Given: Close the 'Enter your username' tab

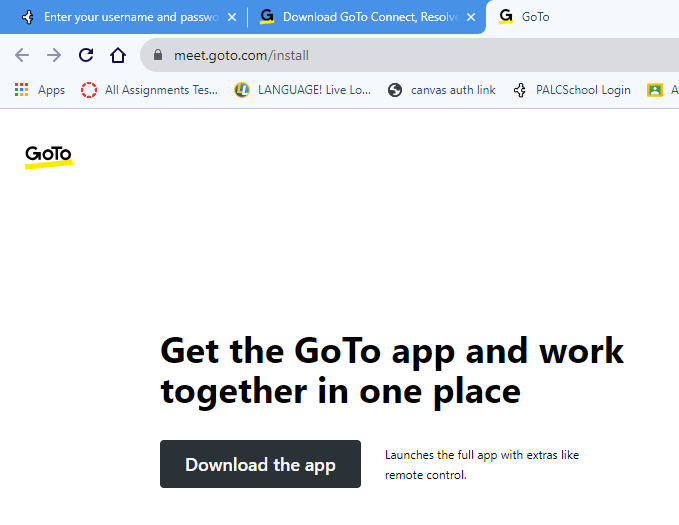Looking at the screenshot, I should (232, 17).
